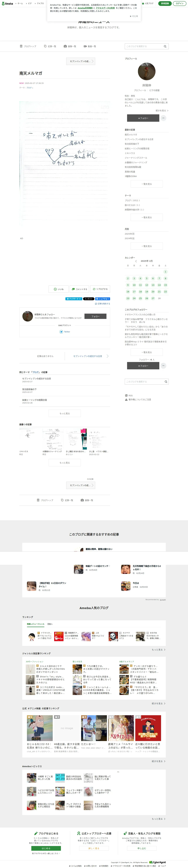Open recent article セブンイレブンの成功する自営
This screenshot has width=188, height=868.
(139, 139)
